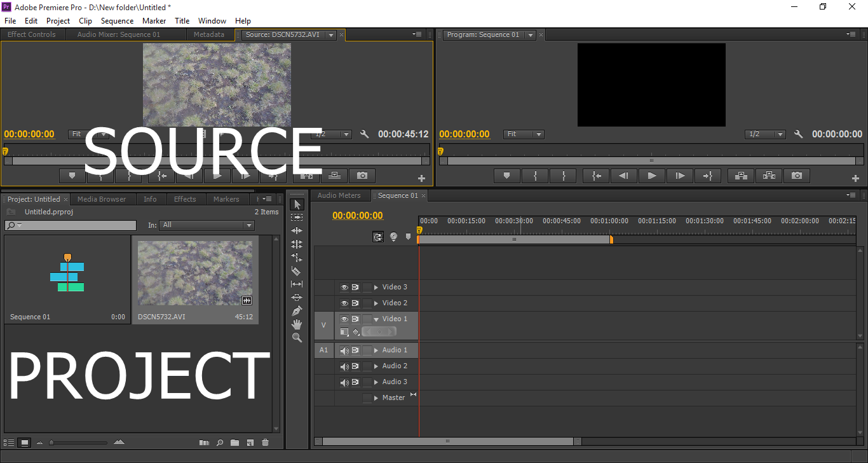
Task: Play in Program monitor
Action: [x=652, y=176]
